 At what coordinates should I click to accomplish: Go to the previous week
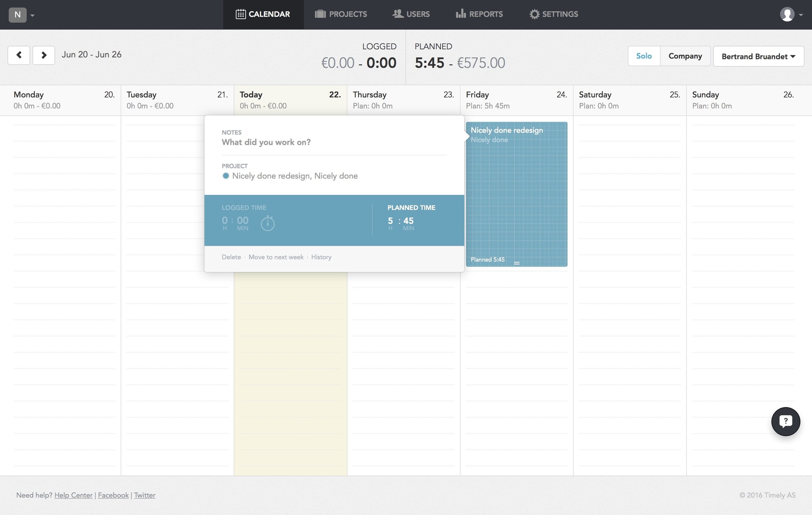coord(19,55)
